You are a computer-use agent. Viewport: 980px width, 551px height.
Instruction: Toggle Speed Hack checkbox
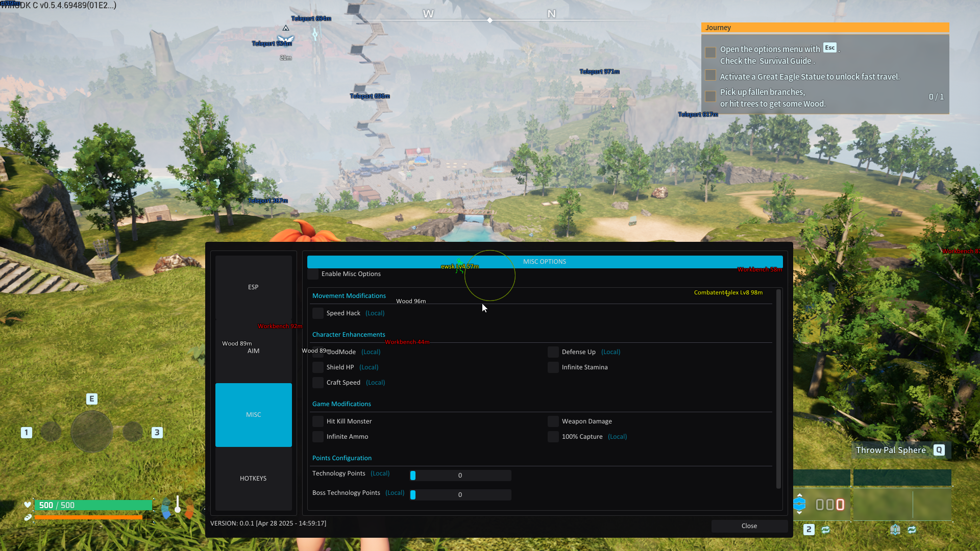point(318,313)
